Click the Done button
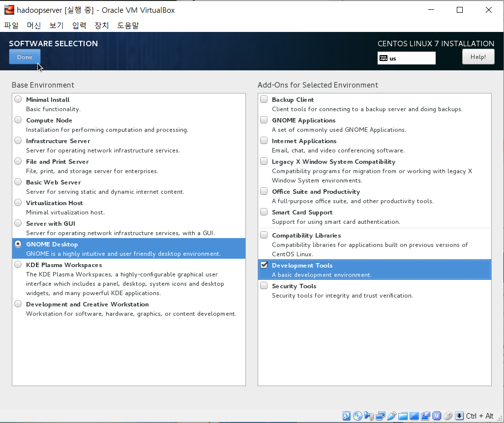Image resolution: width=504 pixels, height=423 pixels. pos(25,57)
